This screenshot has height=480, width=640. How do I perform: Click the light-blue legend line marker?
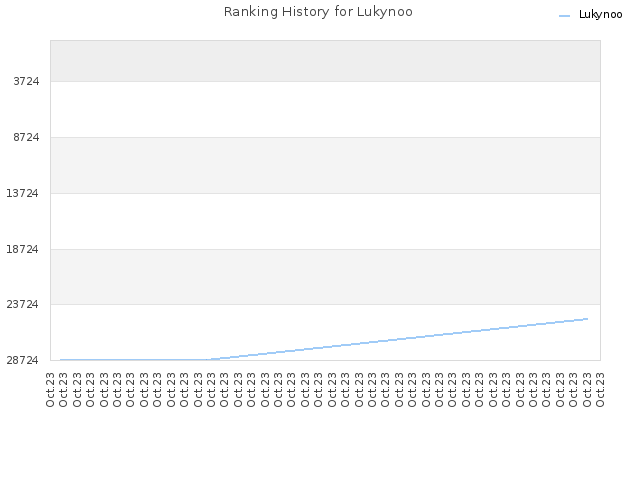pyautogui.click(x=564, y=16)
